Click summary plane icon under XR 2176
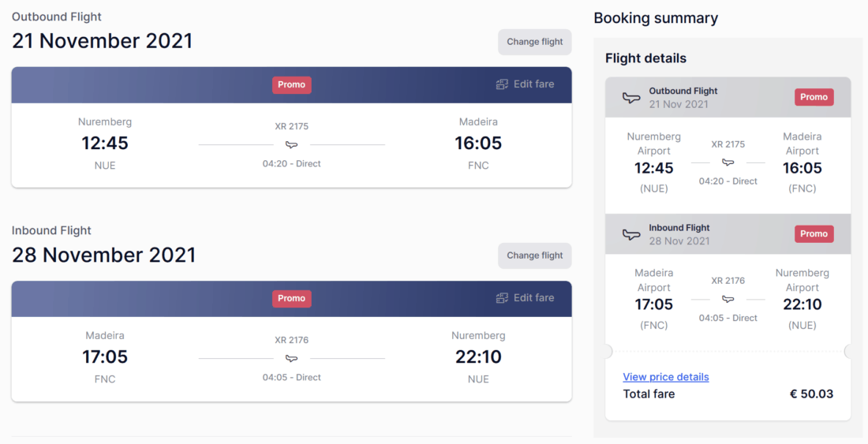The width and height of the screenshot is (868, 444). pos(728,299)
